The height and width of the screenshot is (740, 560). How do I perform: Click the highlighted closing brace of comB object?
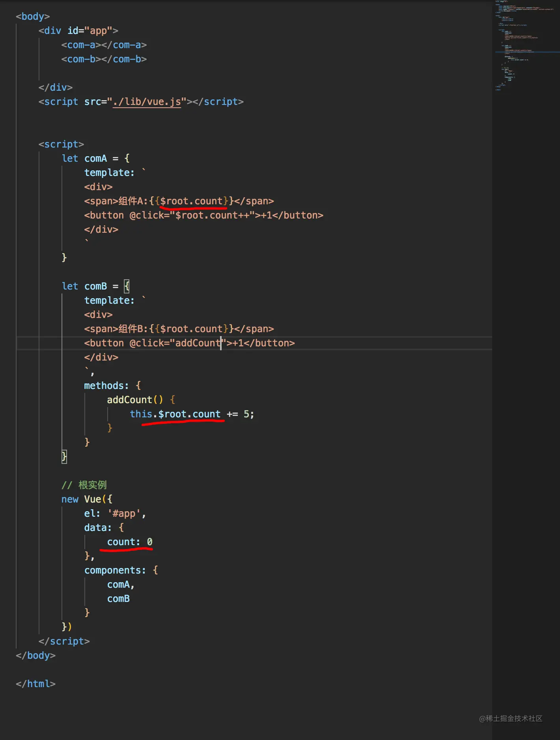(64, 457)
